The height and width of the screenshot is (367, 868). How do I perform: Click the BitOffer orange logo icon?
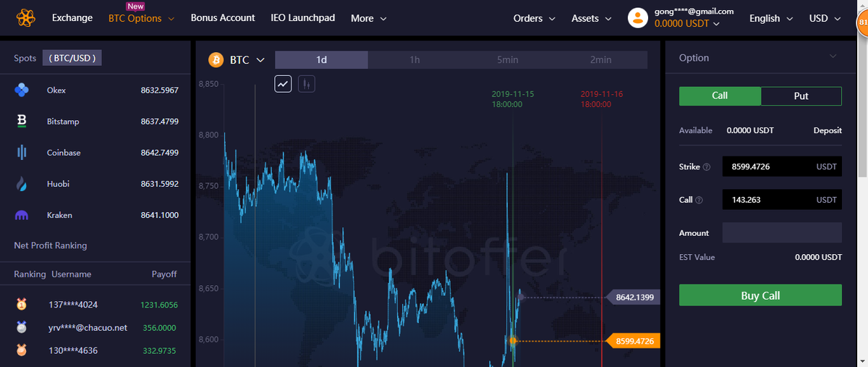26,18
